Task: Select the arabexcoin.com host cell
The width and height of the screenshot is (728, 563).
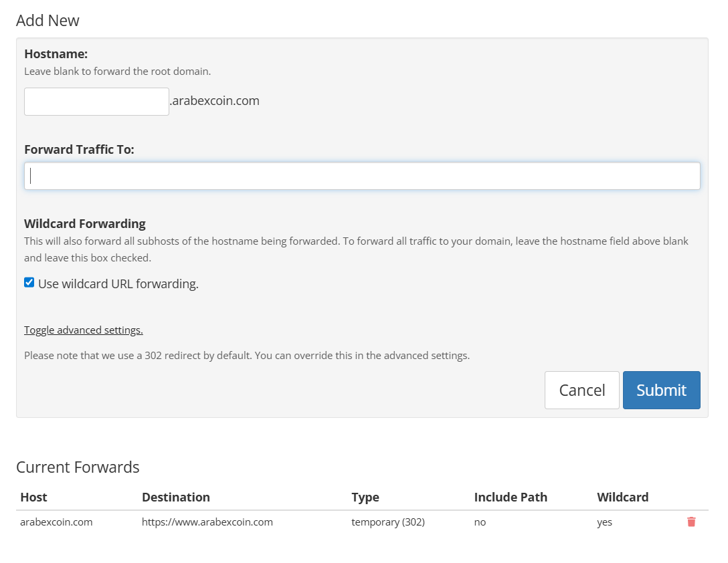Action: pos(56,522)
